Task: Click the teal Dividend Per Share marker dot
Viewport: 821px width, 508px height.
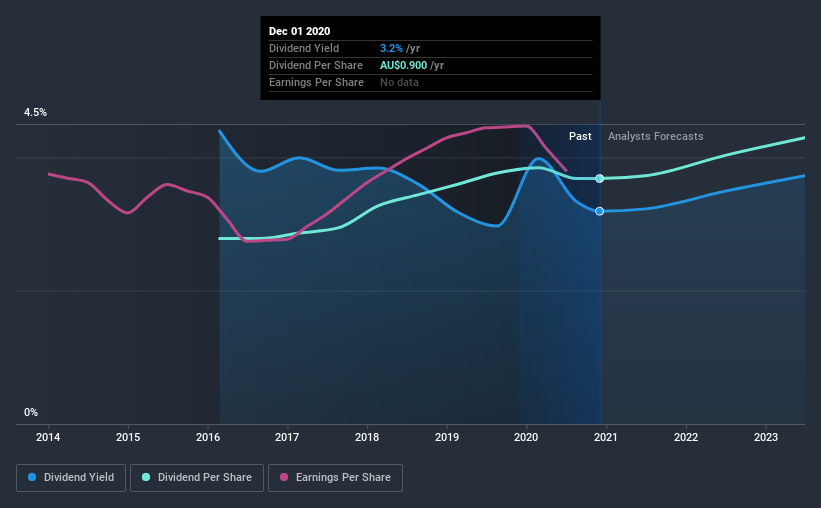Action: click(600, 179)
